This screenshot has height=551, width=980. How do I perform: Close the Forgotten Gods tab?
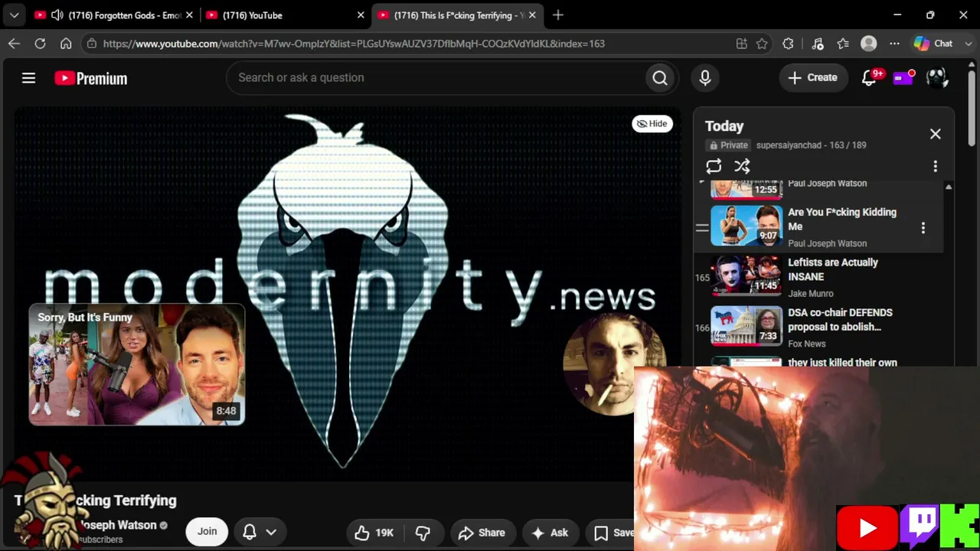189,15
